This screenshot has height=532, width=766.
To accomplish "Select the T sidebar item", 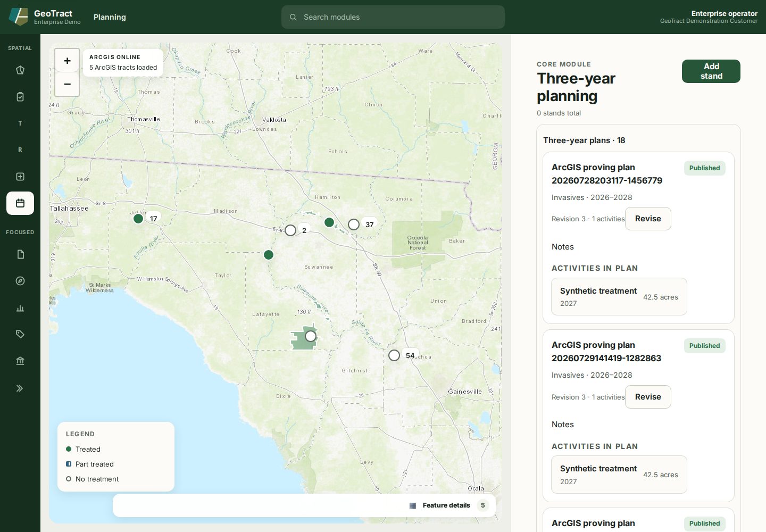I will click(x=20, y=123).
